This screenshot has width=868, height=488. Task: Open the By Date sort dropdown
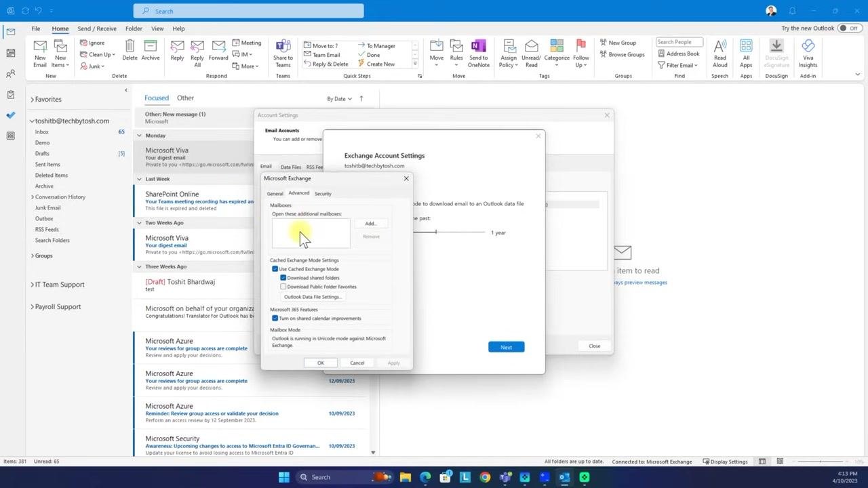[339, 99]
